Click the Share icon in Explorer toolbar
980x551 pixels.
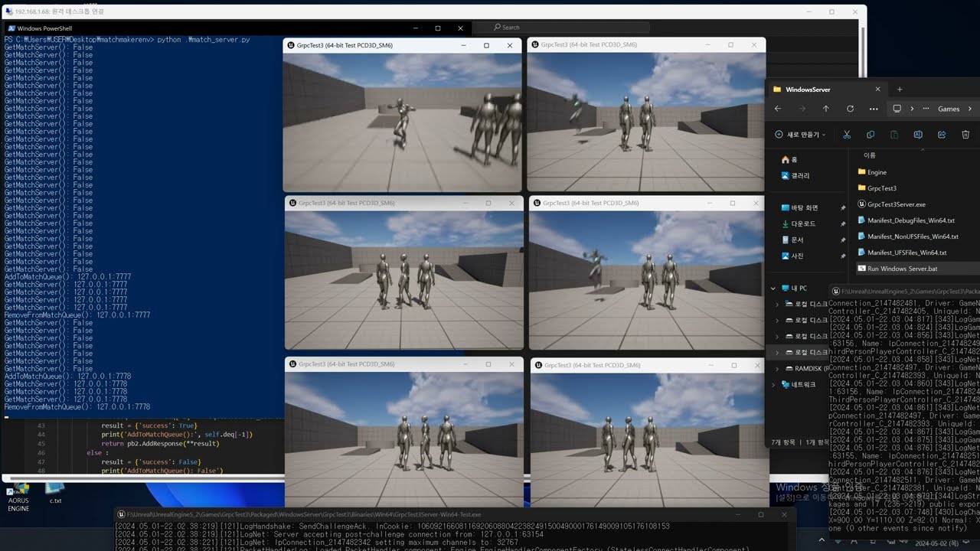[942, 135]
